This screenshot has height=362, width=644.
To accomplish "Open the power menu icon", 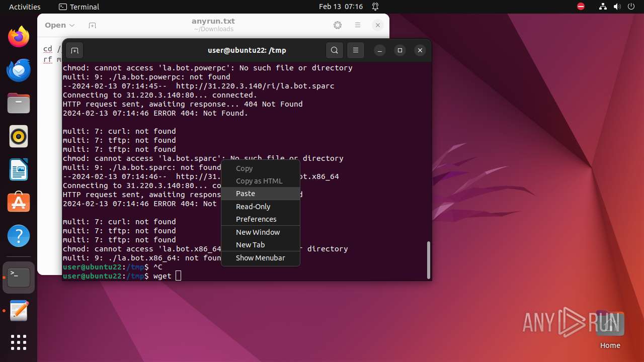I will click(x=631, y=7).
